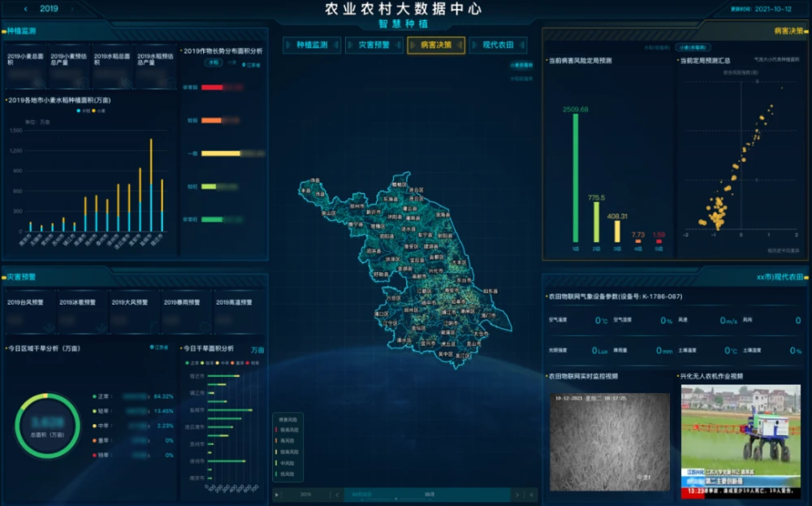
Task: Click the 84.32% value for 正常
Action: tap(164, 396)
